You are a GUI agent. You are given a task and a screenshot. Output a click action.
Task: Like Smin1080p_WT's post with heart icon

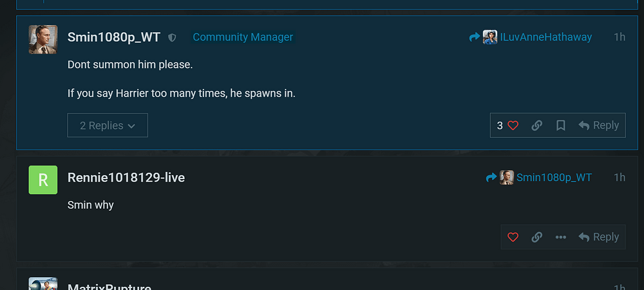pyautogui.click(x=513, y=126)
